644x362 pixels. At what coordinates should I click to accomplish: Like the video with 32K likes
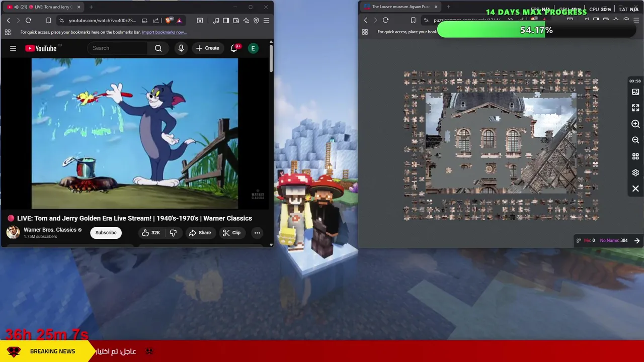click(x=150, y=233)
